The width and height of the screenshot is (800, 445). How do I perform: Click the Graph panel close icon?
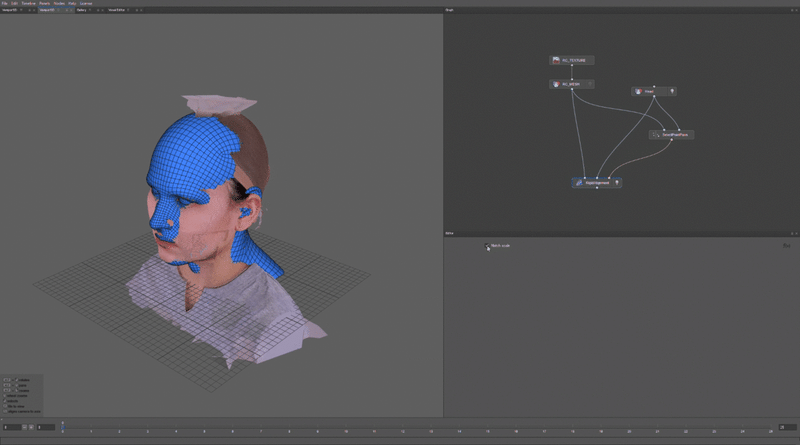coord(796,10)
